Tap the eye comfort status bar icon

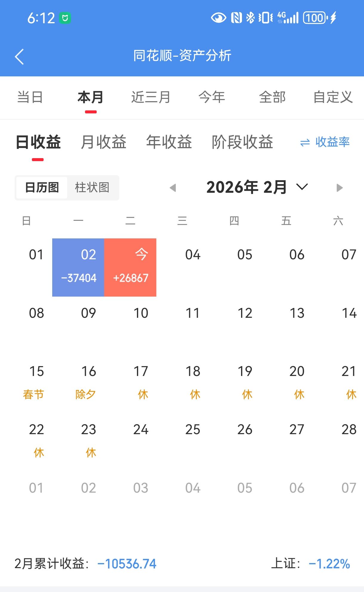218,18
